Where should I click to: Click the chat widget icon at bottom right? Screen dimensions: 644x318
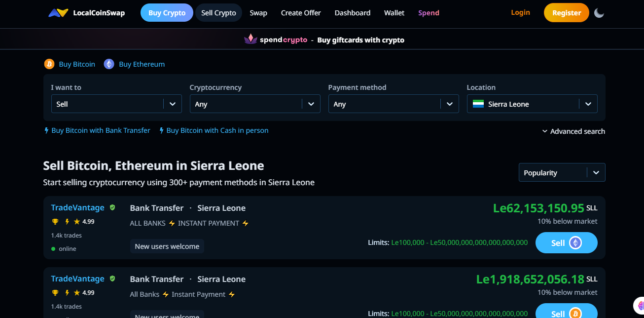[639, 306]
